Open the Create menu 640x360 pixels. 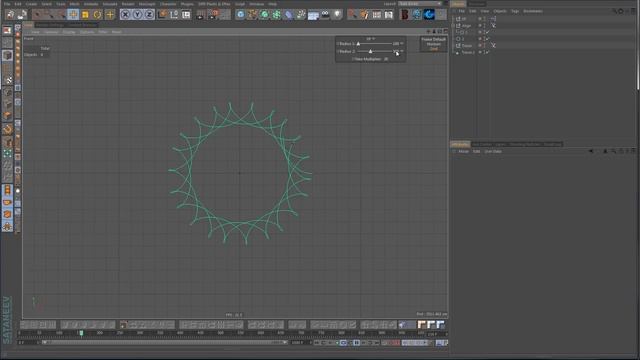[x=31, y=4]
